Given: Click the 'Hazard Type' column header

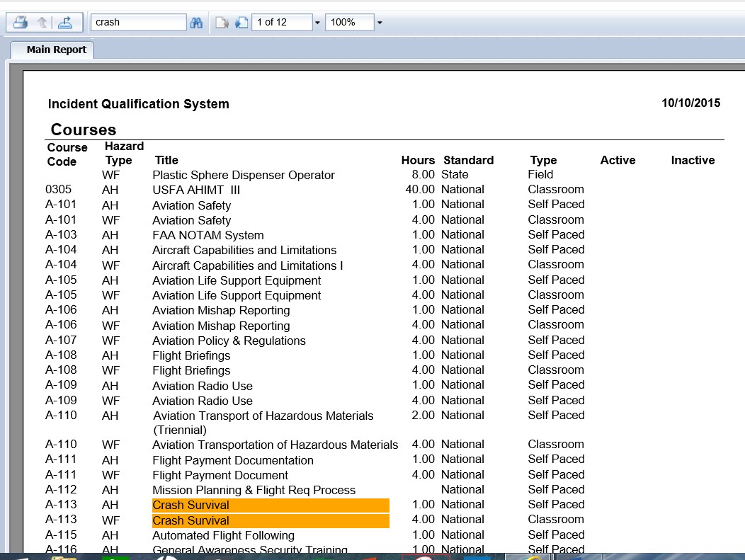Looking at the screenshot, I should (x=123, y=153).
